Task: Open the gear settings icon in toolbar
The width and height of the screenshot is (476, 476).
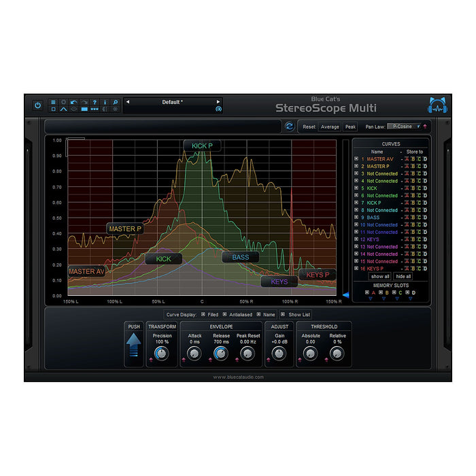Action: pos(63,102)
